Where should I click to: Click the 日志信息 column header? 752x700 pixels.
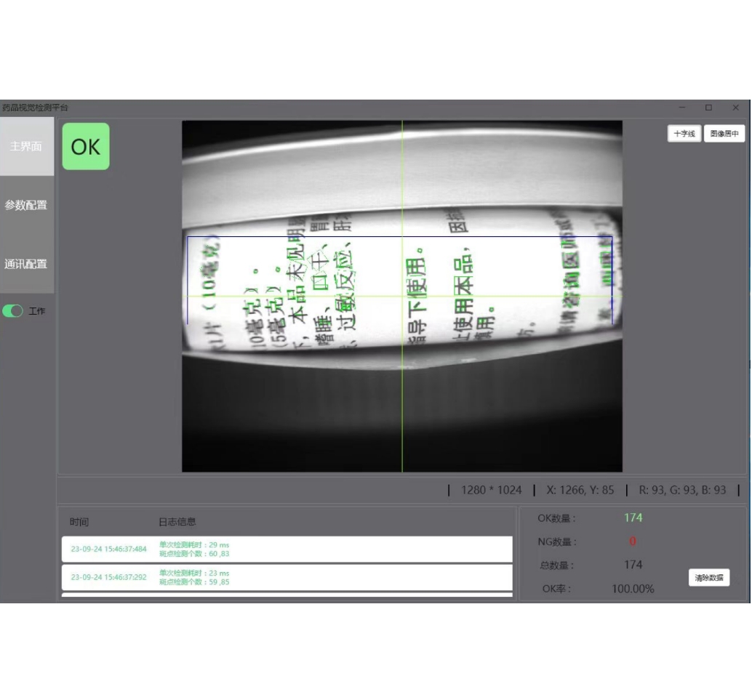pyautogui.click(x=177, y=522)
